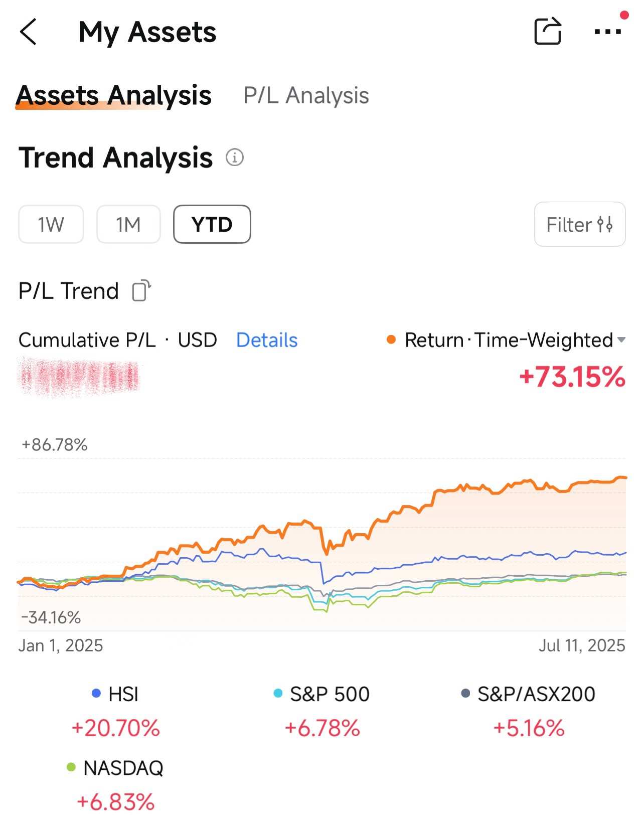Select the Assets Analysis tab

114,95
